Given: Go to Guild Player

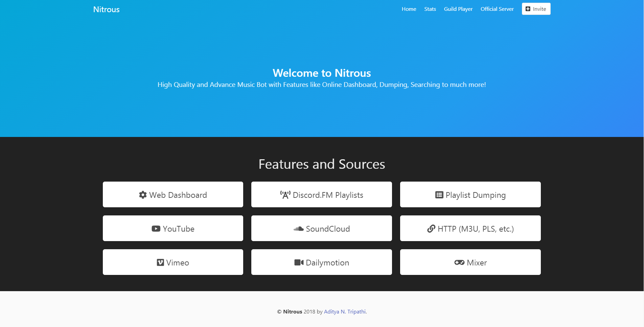Looking at the screenshot, I should [x=458, y=9].
